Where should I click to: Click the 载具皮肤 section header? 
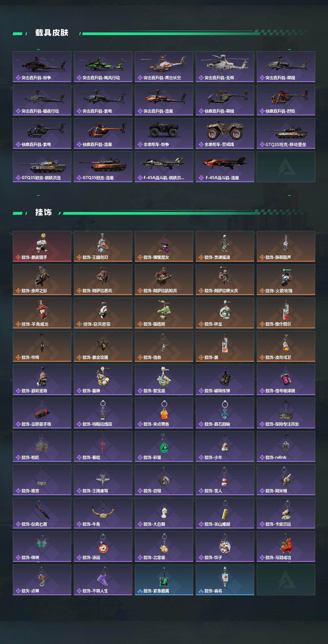pyautogui.click(x=52, y=33)
